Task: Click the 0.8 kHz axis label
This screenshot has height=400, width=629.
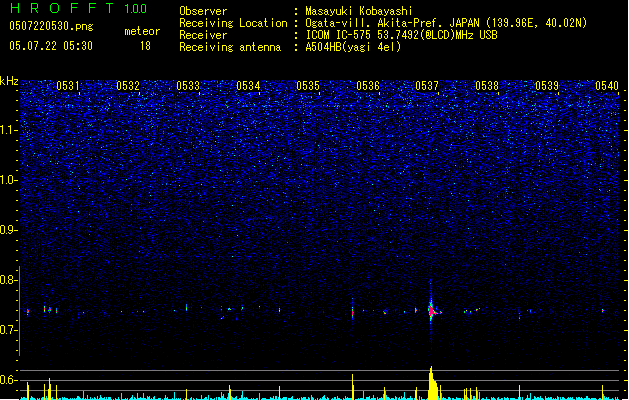Action: coord(9,280)
